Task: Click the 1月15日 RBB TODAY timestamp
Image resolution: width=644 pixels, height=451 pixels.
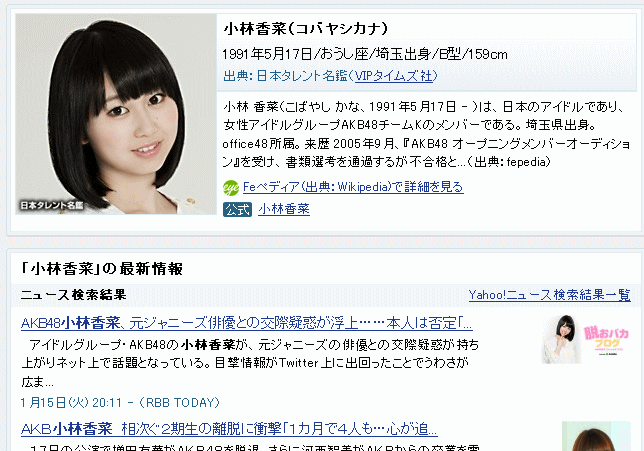Action: [120, 403]
